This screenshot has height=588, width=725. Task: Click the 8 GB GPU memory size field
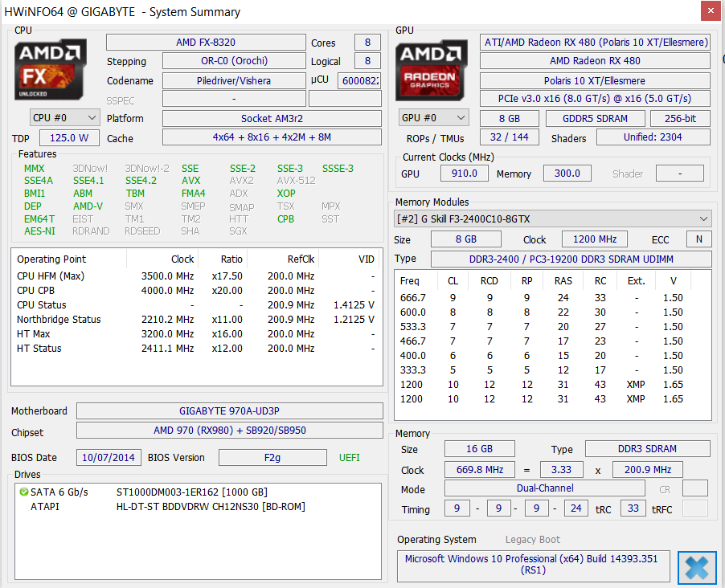[x=510, y=118]
